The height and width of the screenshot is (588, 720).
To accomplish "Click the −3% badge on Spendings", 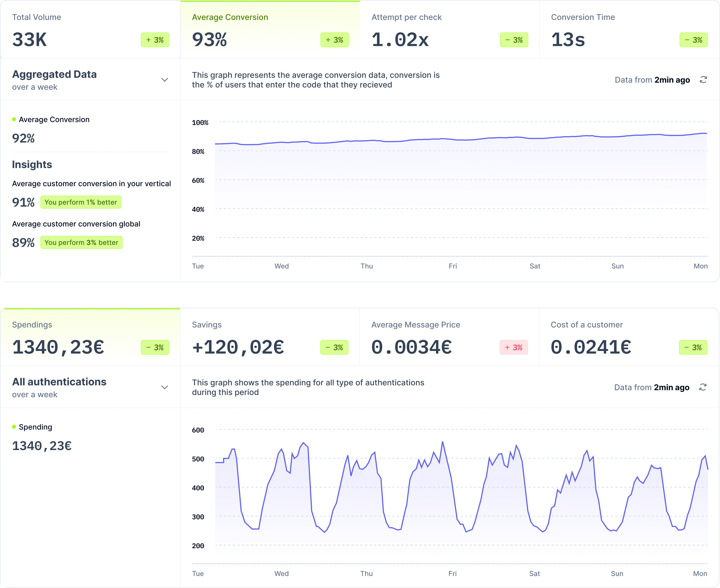I will click(155, 347).
